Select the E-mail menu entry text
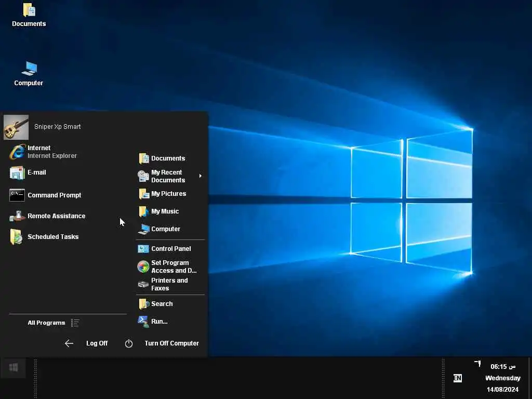The image size is (532, 399). pos(37,172)
